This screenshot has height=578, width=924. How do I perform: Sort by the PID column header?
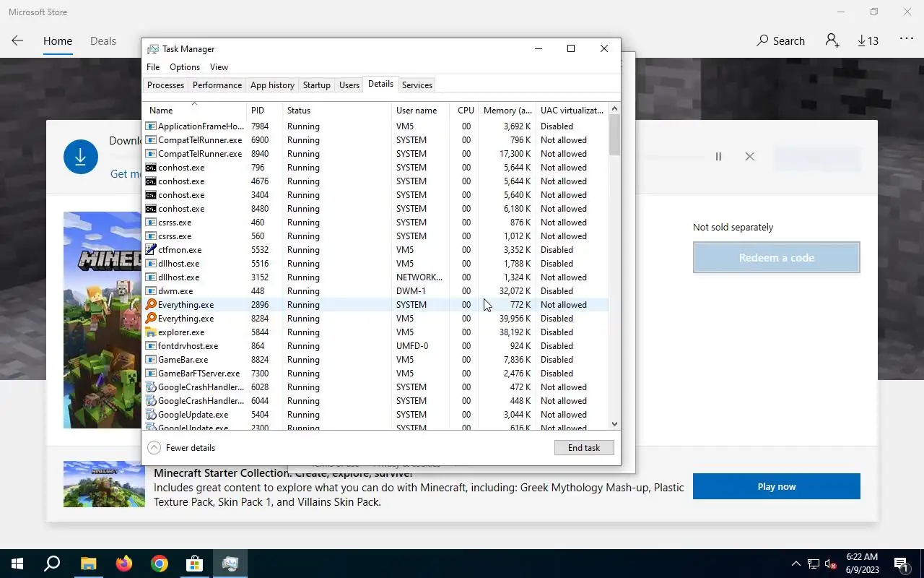click(x=264, y=111)
